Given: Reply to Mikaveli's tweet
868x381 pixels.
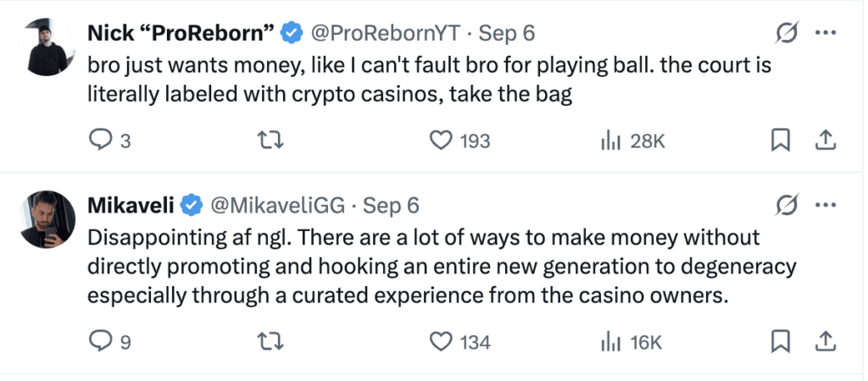Looking at the screenshot, I should pos(101,341).
